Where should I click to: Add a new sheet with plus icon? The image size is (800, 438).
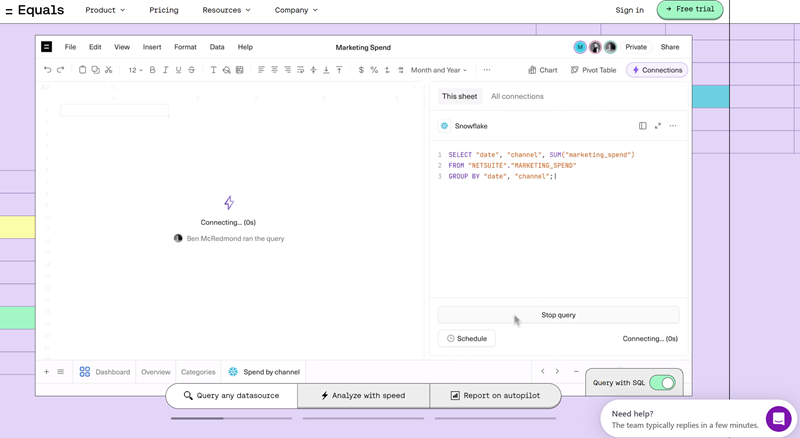[x=46, y=372]
